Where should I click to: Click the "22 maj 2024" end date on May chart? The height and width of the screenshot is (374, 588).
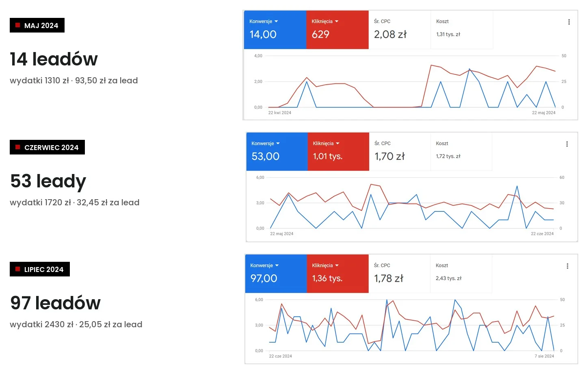[544, 113]
